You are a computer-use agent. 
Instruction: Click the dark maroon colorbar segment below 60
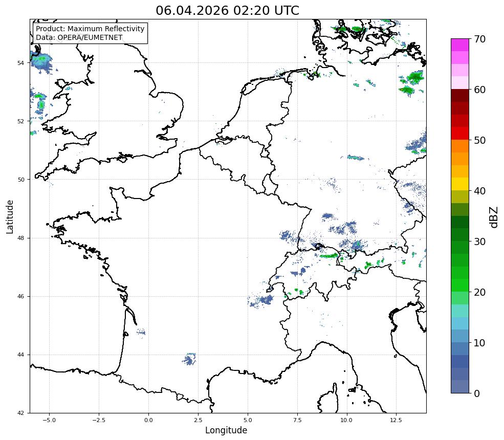(x=460, y=96)
